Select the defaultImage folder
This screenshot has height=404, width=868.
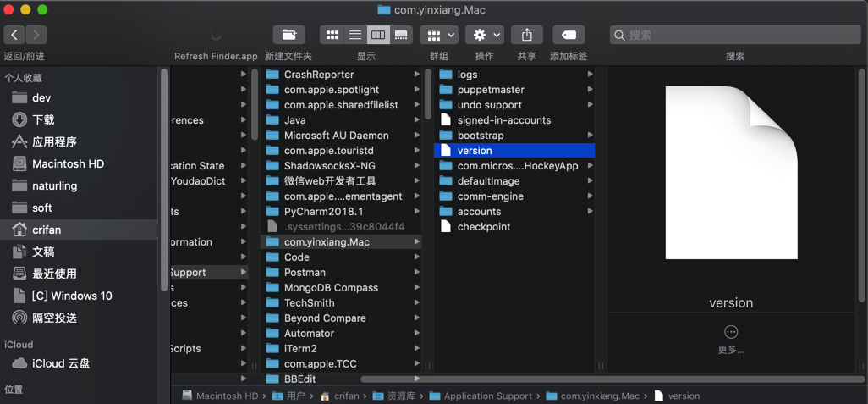(x=514, y=181)
